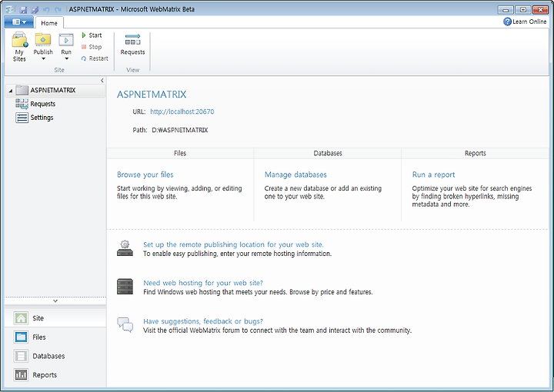Click the Reports section header
Image resolution: width=554 pixels, height=392 pixels.
pos(476,153)
